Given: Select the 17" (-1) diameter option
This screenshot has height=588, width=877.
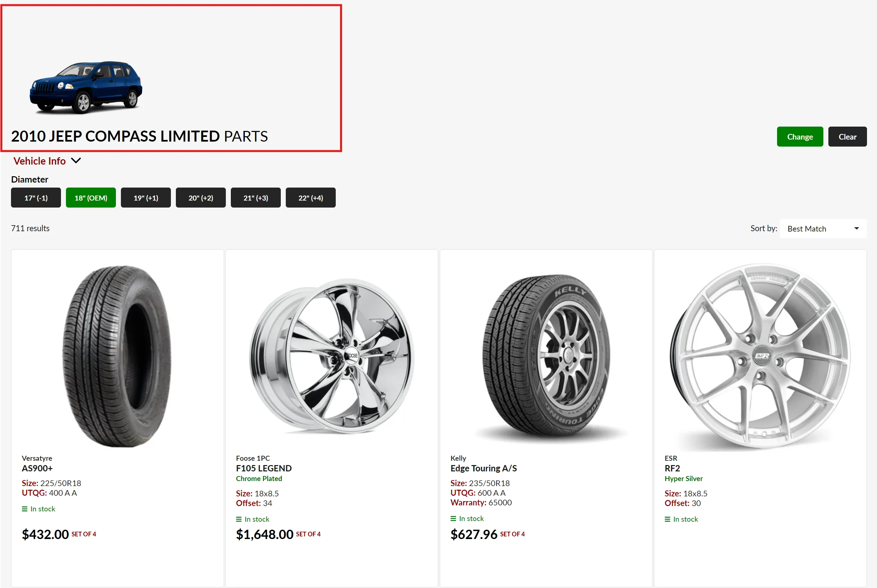Looking at the screenshot, I should pos(36,198).
